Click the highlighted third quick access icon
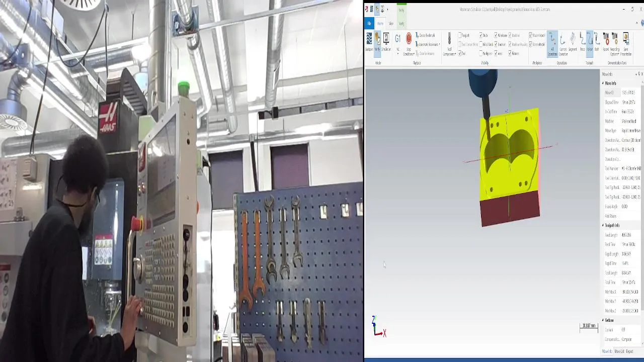644x362 pixels. click(377, 9)
